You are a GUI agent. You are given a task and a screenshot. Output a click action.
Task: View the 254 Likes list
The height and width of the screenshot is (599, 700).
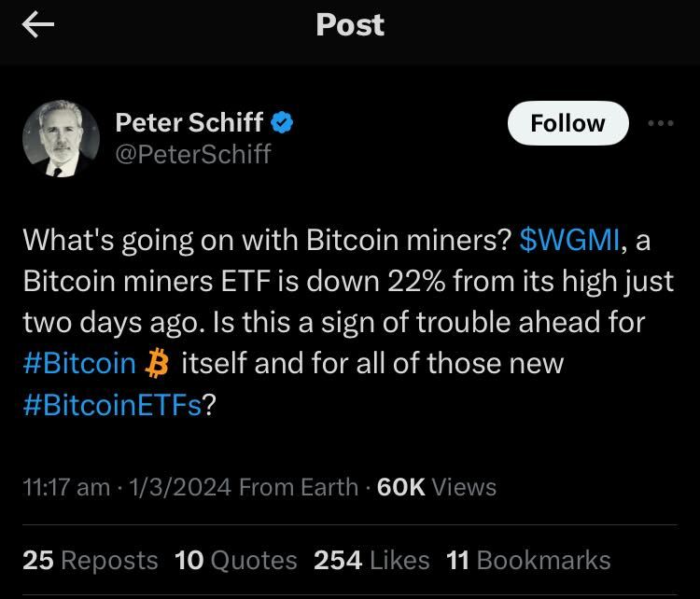[371, 560]
